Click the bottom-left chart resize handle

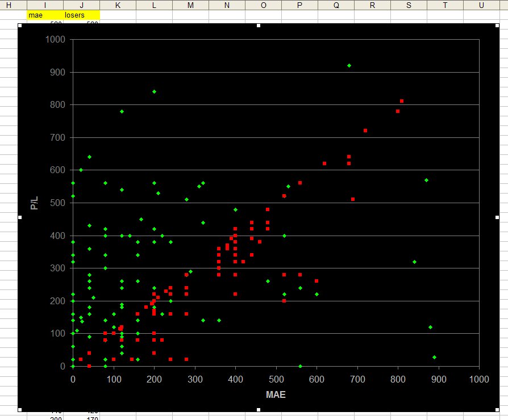(x=20, y=410)
